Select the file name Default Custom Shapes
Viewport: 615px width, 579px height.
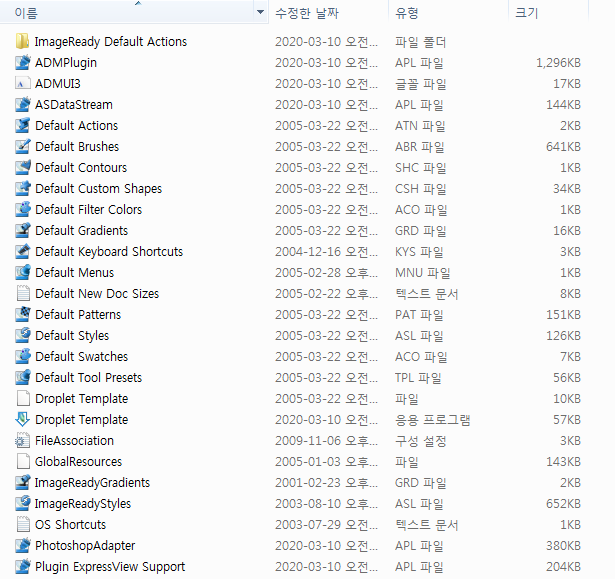tap(98, 189)
